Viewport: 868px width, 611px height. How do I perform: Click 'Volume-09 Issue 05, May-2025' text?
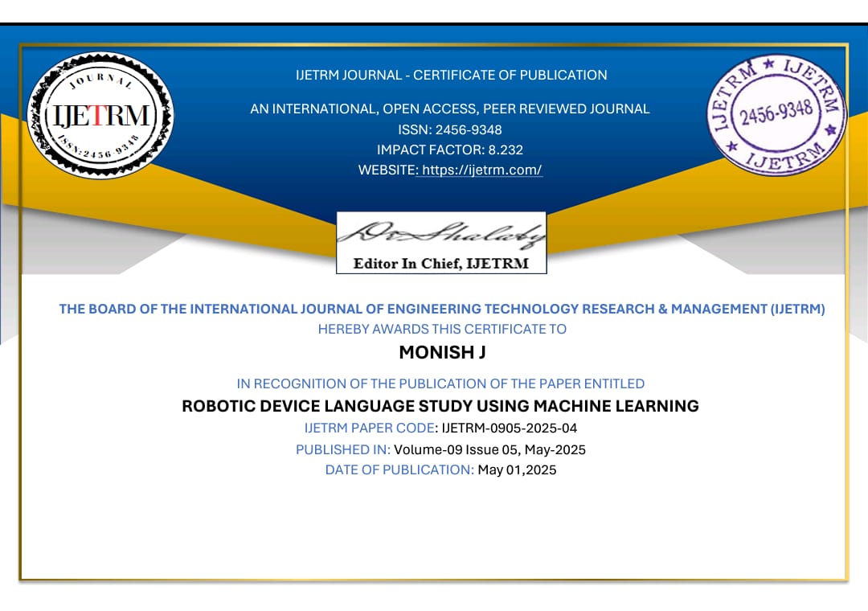[x=489, y=449]
